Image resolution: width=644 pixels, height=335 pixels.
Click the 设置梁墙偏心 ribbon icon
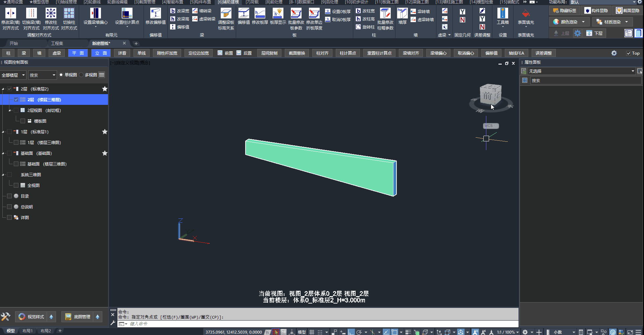click(95, 14)
